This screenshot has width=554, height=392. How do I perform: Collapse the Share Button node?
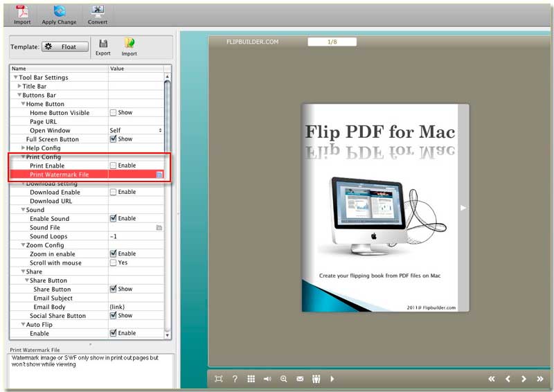pos(27,280)
